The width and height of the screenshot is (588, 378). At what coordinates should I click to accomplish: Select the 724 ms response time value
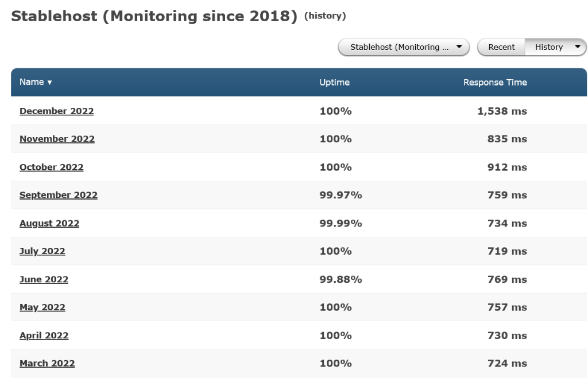tap(507, 364)
